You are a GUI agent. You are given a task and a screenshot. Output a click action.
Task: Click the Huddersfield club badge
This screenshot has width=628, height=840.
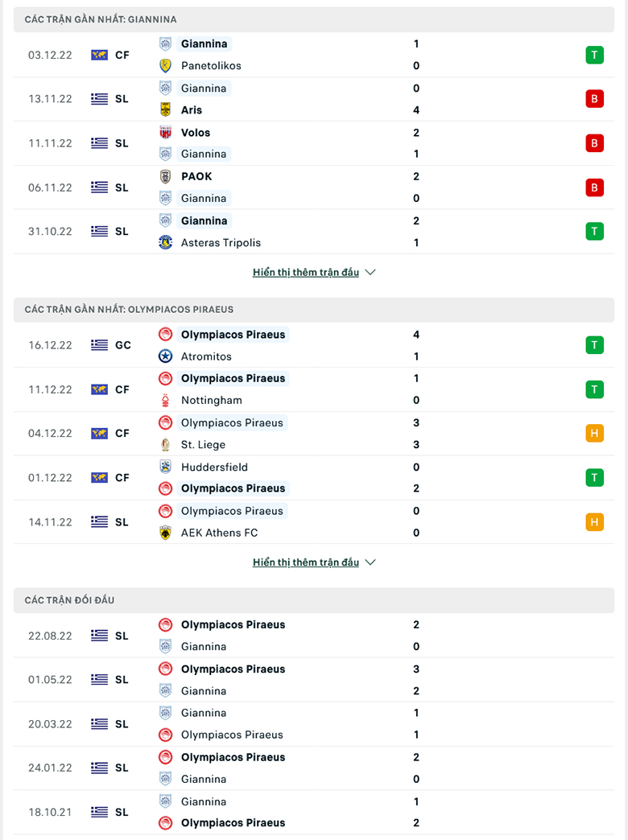165,467
